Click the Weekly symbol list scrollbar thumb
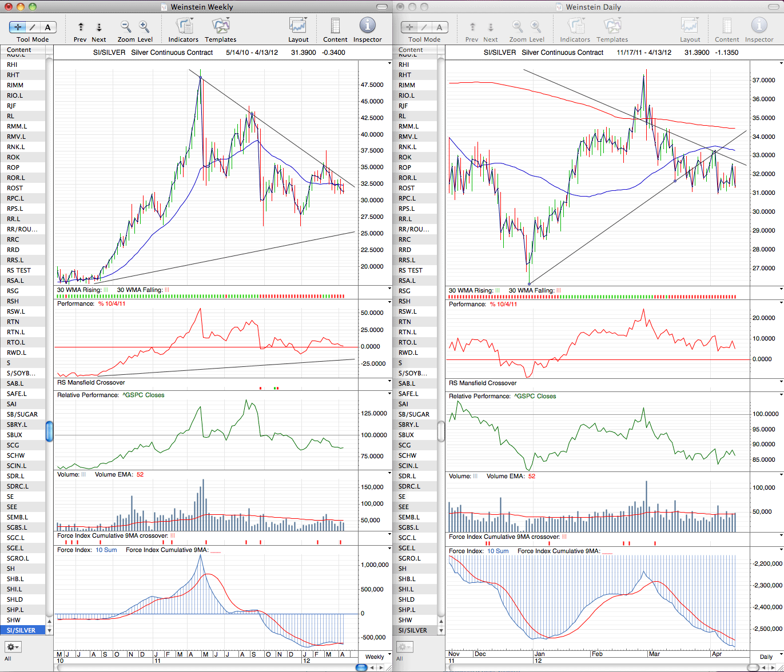This screenshot has width=784, height=672. tap(49, 431)
